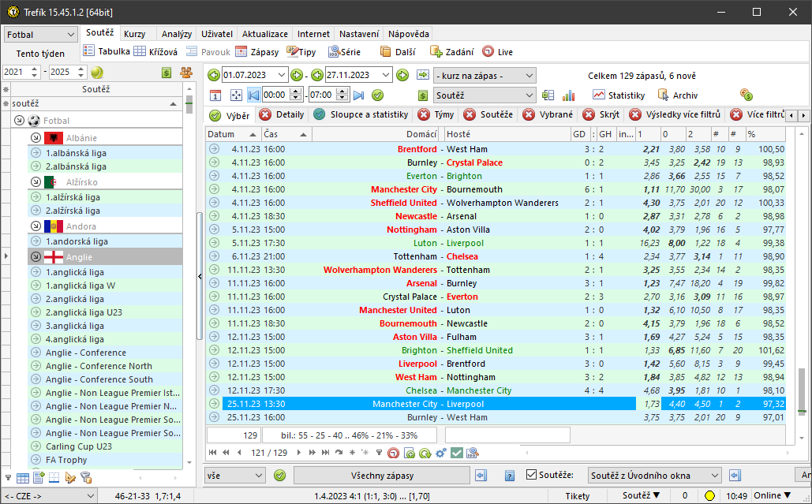Click the four-arrows expand icon
The width and height of the screenshot is (812, 504).
click(x=236, y=95)
